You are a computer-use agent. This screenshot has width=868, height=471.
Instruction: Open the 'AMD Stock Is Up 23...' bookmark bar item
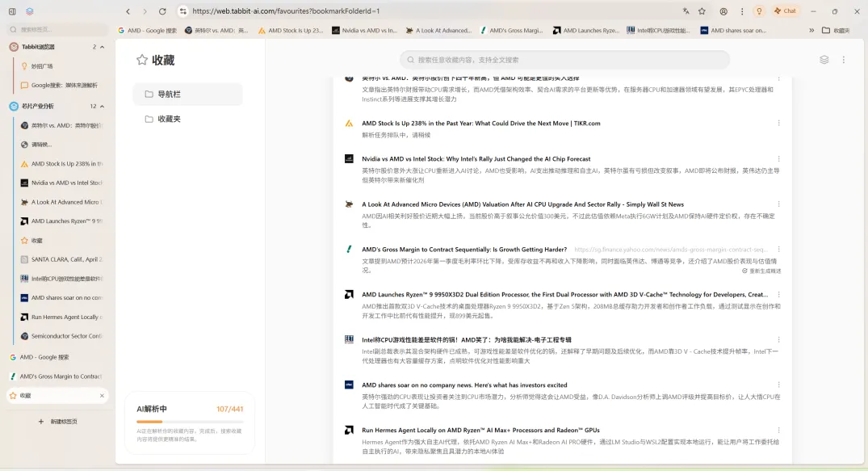291,31
